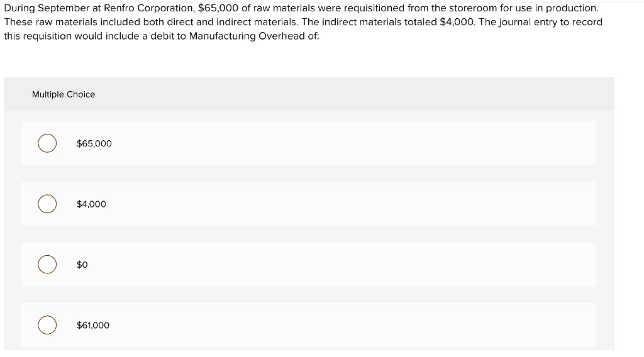Click the word September in the question
Image resolution: width=644 pixels, height=357 pixels.
tap(64, 8)
